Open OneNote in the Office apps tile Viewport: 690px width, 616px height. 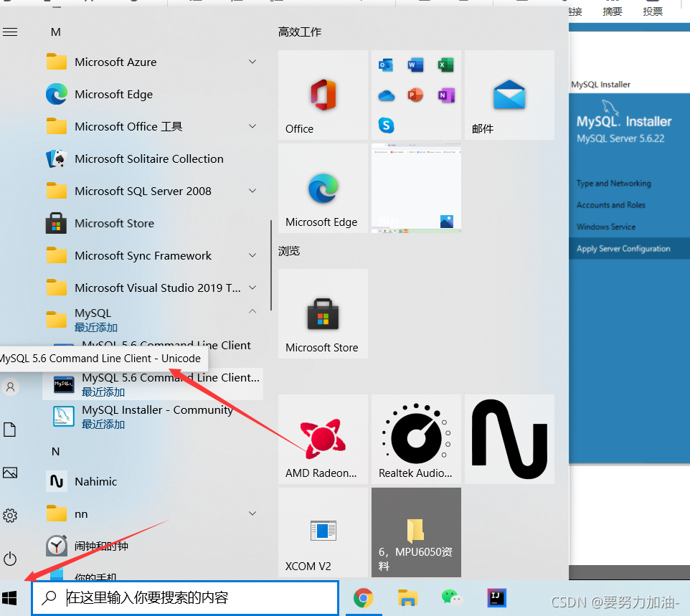pos(445,95)
